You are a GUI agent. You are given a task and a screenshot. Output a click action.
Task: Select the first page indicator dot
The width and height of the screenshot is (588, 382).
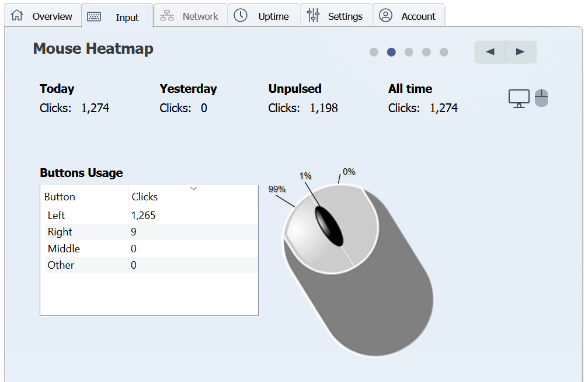click(x=374, y=52)
